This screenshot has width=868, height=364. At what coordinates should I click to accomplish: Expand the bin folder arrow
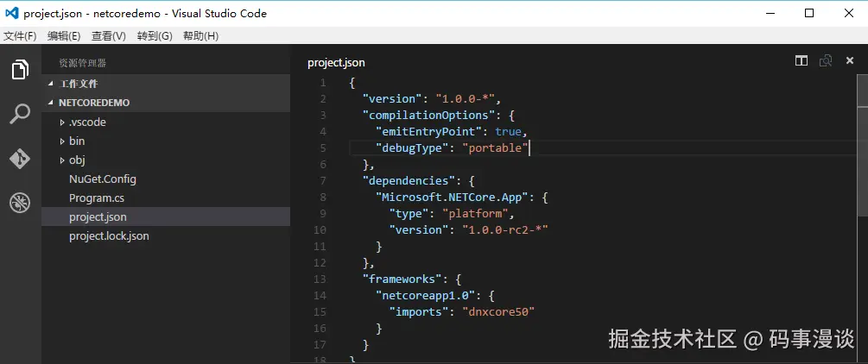pyautogui.click(x=62, y=141)
